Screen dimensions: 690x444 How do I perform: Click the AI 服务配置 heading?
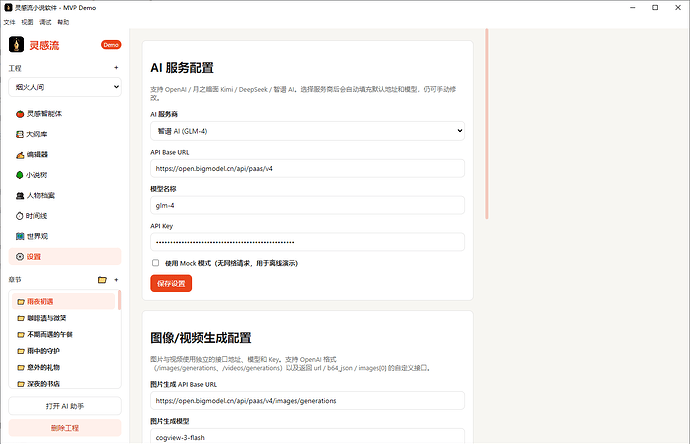coord(182,68)
